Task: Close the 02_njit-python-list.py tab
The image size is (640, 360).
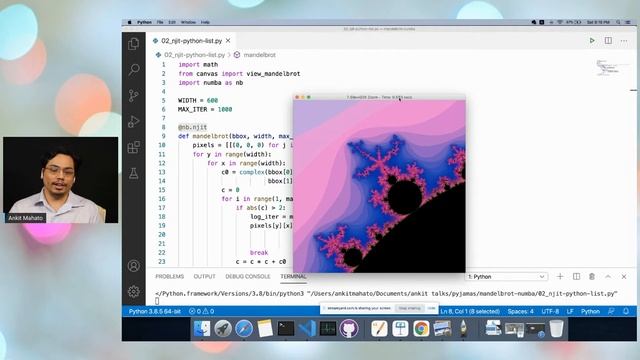Action: [x=228, y=40]
